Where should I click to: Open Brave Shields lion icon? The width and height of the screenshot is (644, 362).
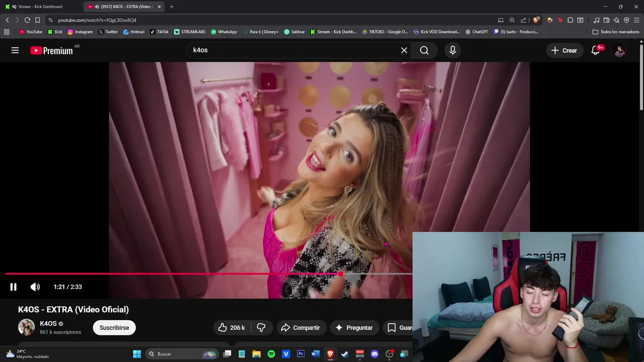point(536,20)
